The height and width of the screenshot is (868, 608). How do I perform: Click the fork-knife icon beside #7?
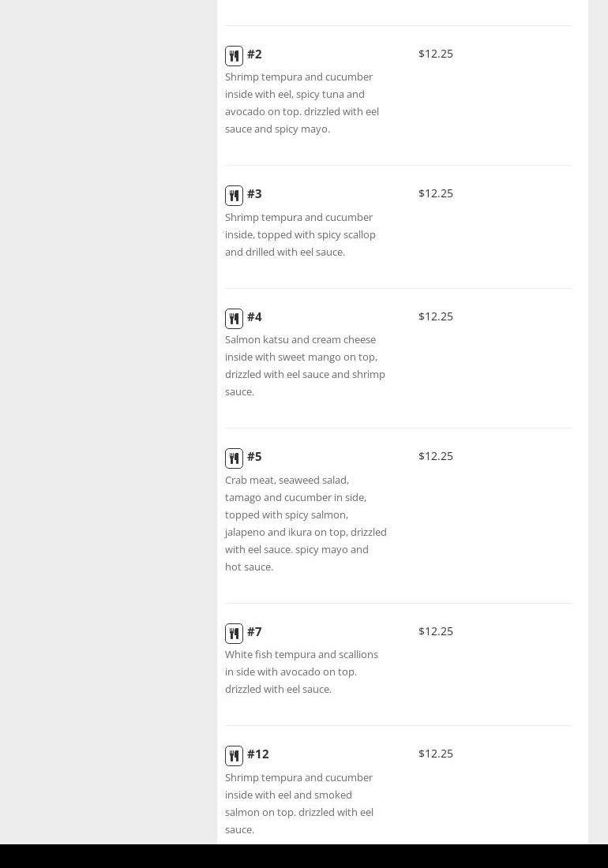coord(234,634)
